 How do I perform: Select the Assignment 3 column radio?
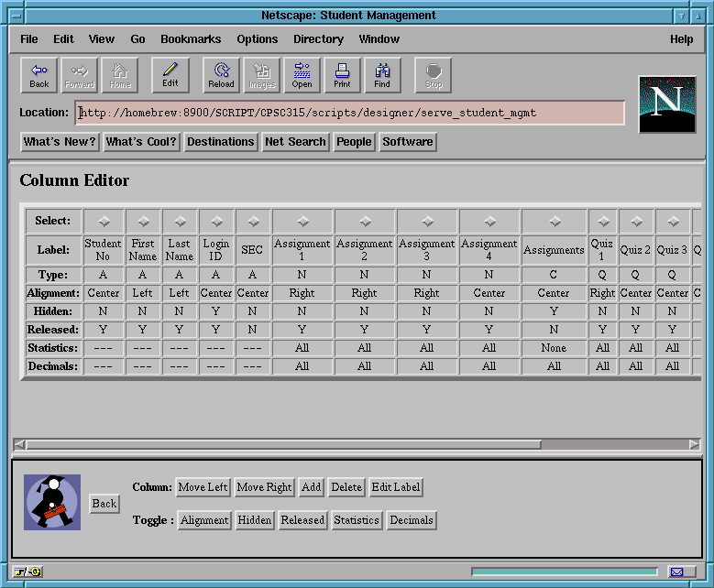[428, 221]
